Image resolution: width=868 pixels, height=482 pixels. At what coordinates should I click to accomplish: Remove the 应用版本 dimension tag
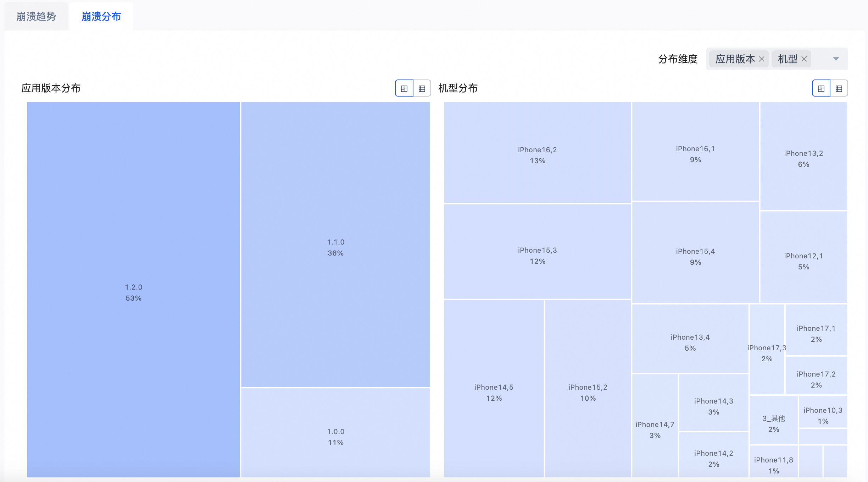(x=762, y=59)
